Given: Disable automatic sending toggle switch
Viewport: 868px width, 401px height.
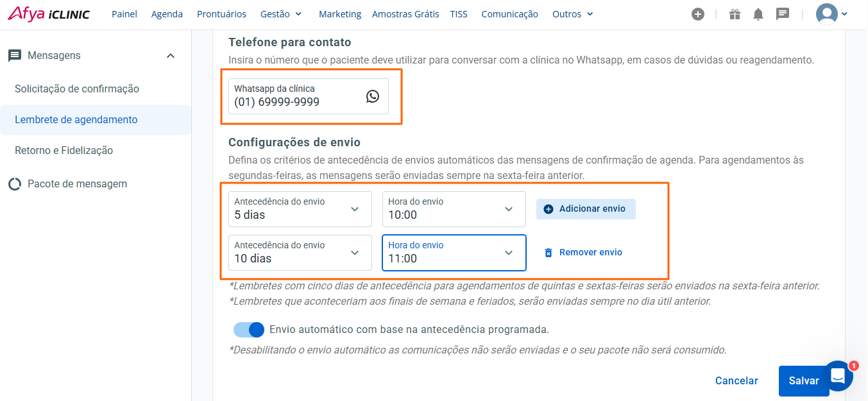Looking at the screenshot, I should 249,330.
